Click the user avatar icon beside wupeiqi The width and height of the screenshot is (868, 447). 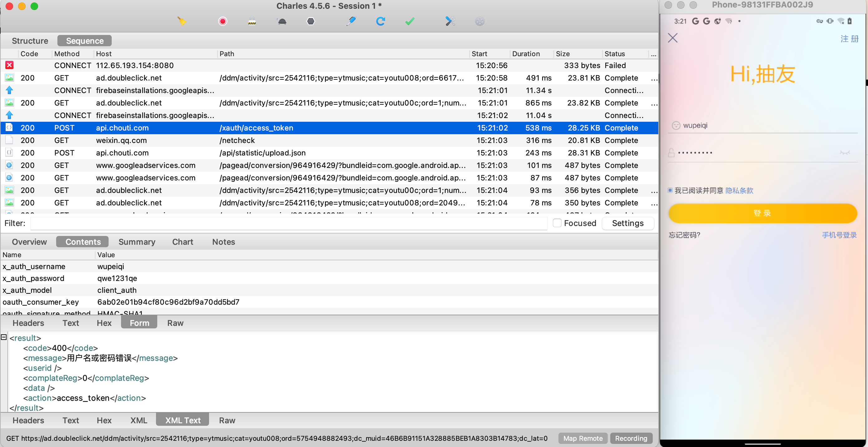676,125
